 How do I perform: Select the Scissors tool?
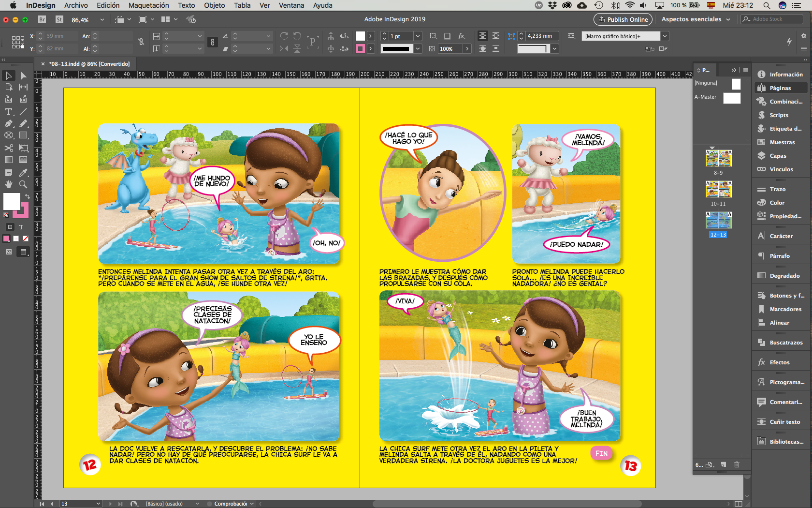9,148
